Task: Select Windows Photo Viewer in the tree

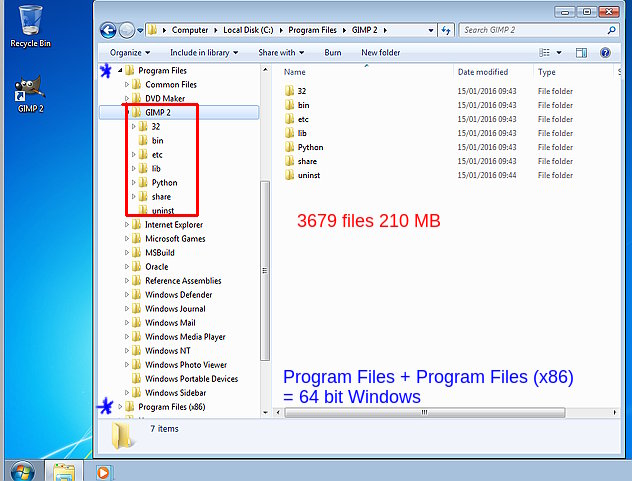Action: (186, 365)
